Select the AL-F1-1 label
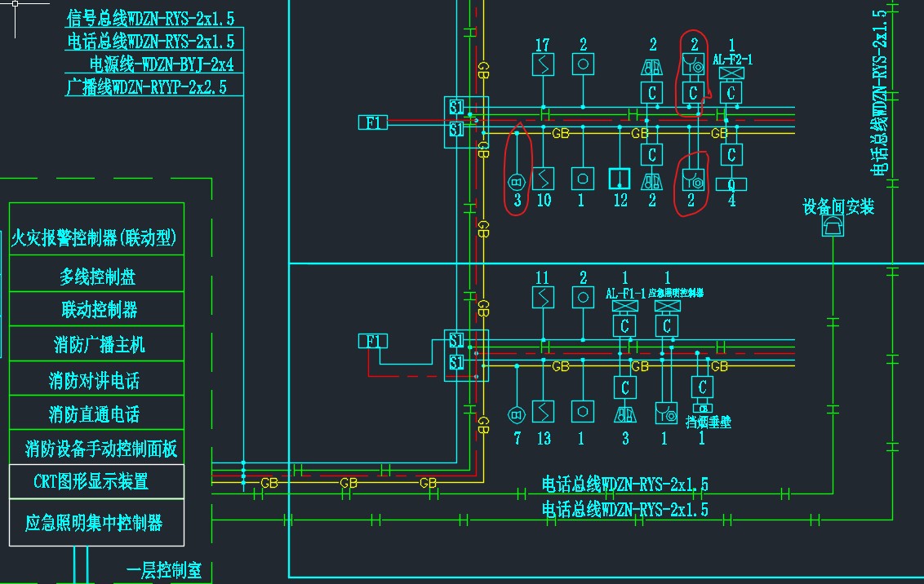Viewport: 924px width, 584px height. 626,293
